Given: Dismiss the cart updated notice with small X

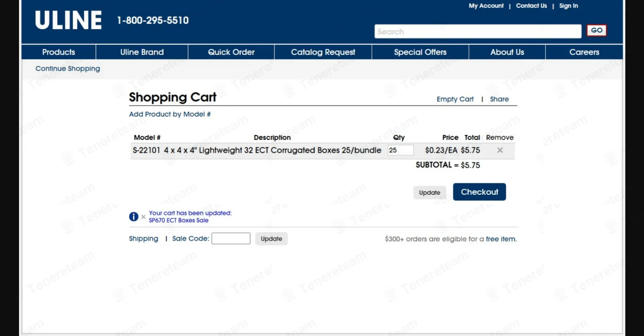Looking at the screenshot, I should coord(143,217).
